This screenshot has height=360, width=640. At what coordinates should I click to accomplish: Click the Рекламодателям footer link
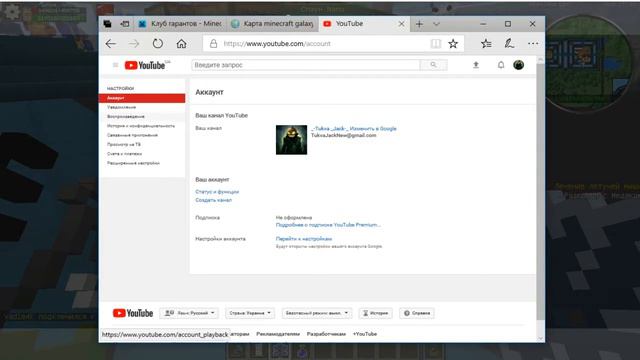pyautogui.click(x=278, y=334)
